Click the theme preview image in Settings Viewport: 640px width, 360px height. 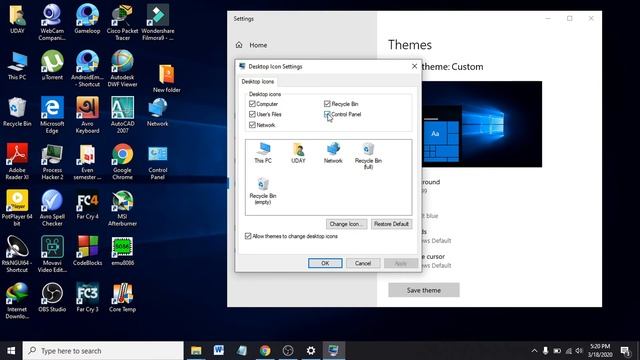(482, 124)
